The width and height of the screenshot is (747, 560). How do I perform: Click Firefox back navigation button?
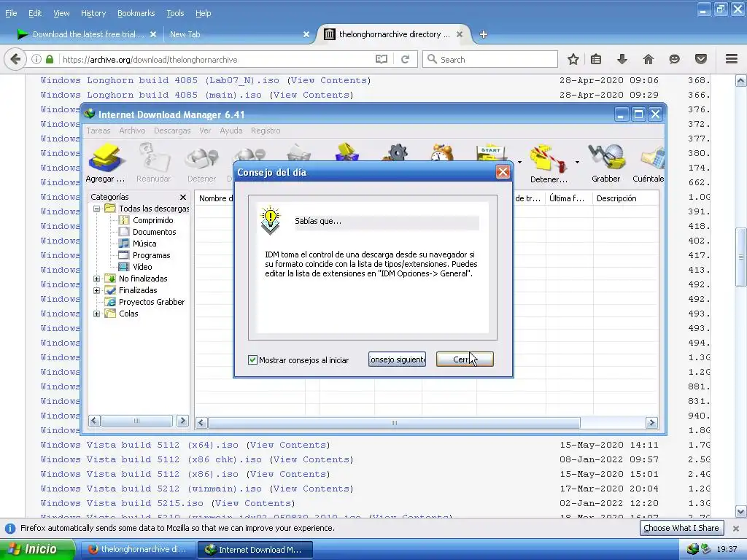click(15, 60)
